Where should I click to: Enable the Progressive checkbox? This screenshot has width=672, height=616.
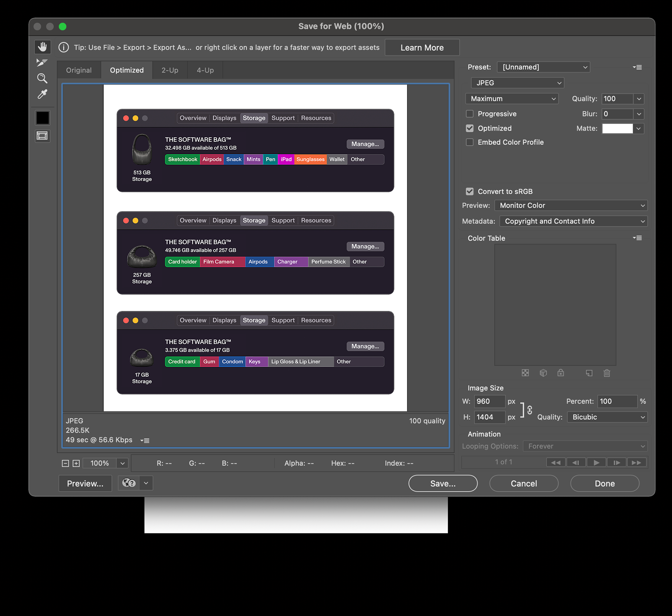(x=470, y=114)
